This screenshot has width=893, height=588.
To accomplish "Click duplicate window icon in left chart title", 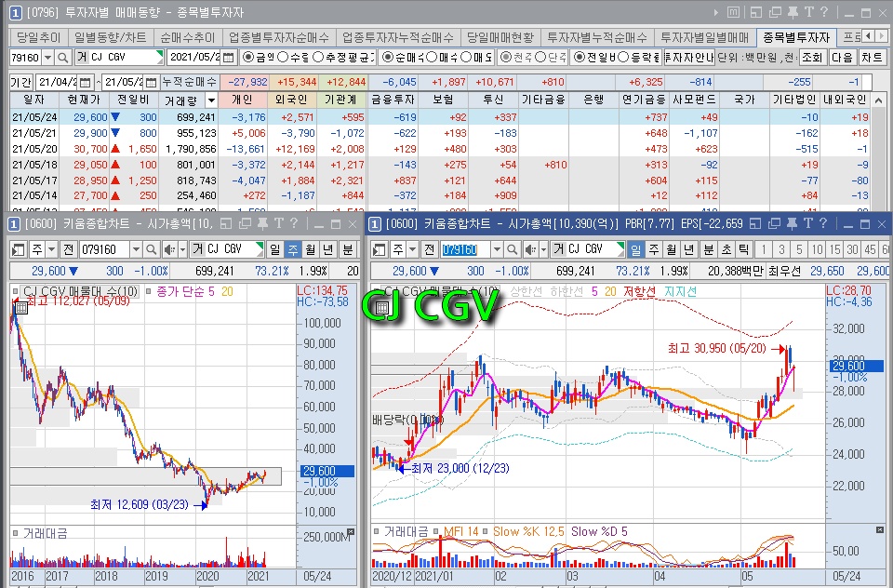I will [x=245, y=224].
